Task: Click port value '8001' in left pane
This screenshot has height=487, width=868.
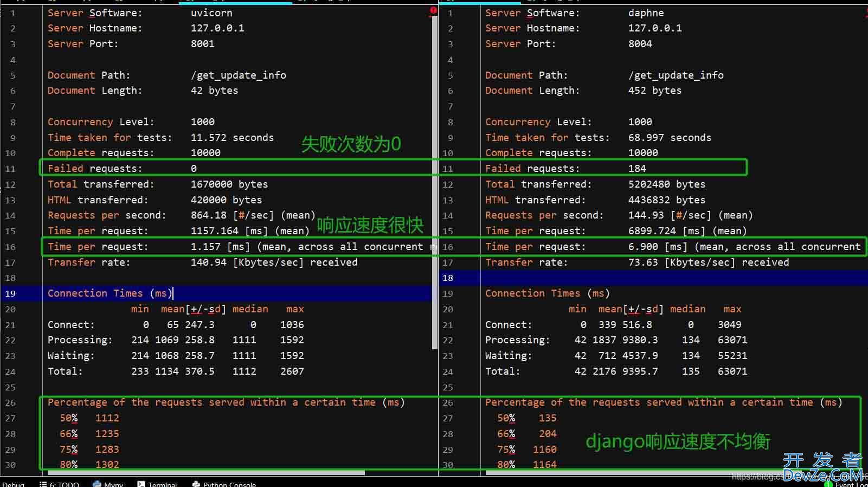Action: [x=202, y=44]
